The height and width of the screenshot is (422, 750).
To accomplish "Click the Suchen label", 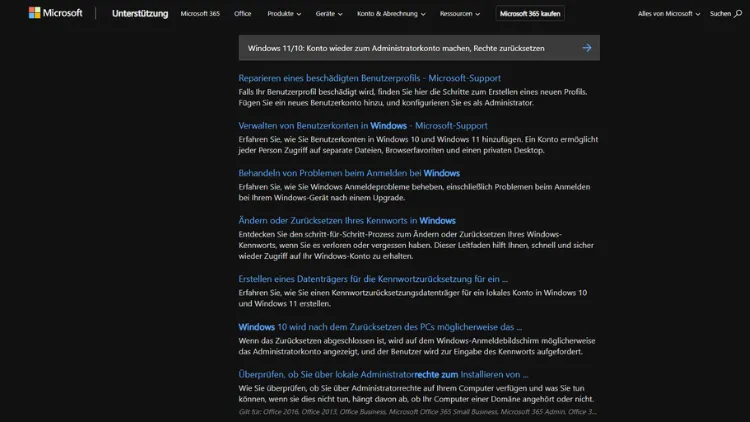I will pos(720,13).
